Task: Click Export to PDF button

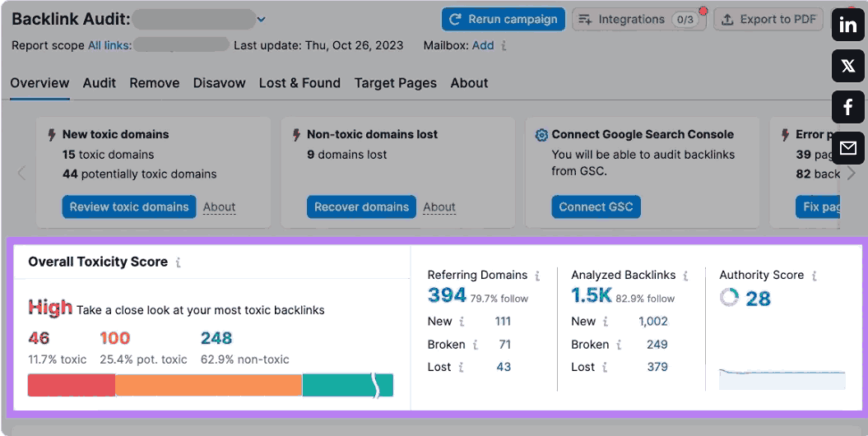Action: (x=768, y=20)
